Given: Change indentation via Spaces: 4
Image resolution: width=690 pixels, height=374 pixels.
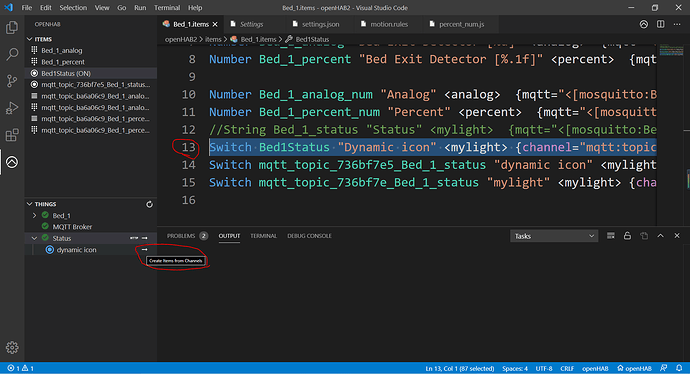Looking at the screenshot, I should click(x=515, y=368).
